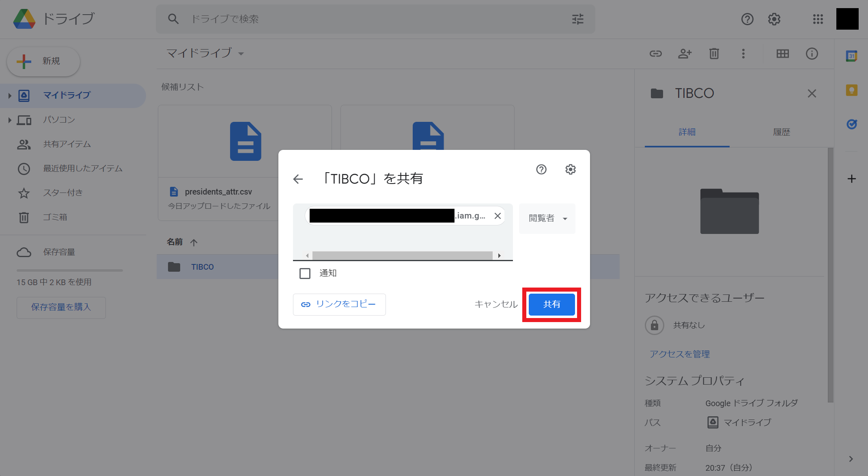Click the recipient field horizontal scrollbar
This screenshot has height=476, width=868.
point(403,255)
